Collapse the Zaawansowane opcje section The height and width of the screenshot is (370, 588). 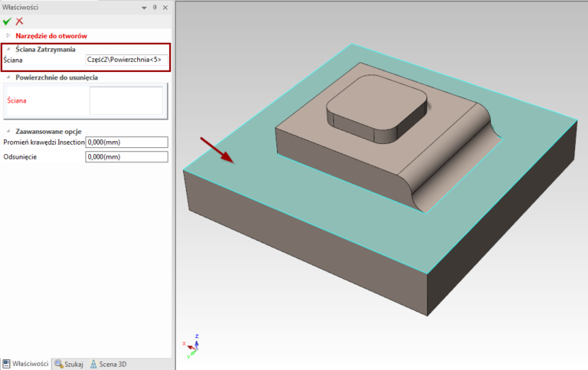[x=8, y=132]
